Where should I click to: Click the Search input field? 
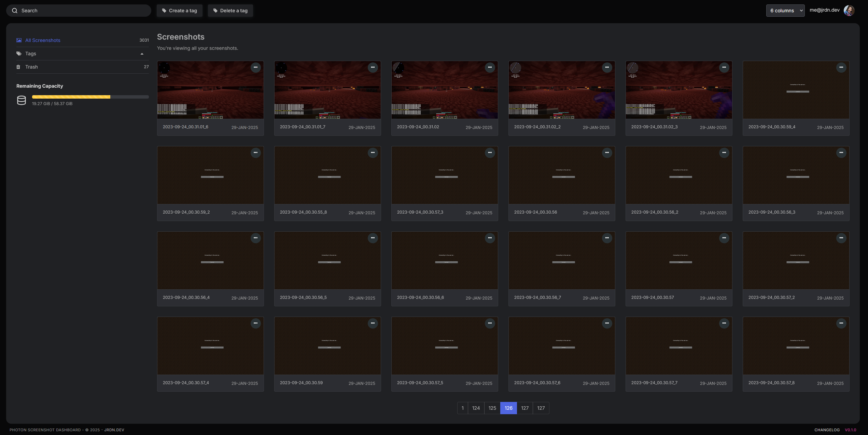coord(79,11)
